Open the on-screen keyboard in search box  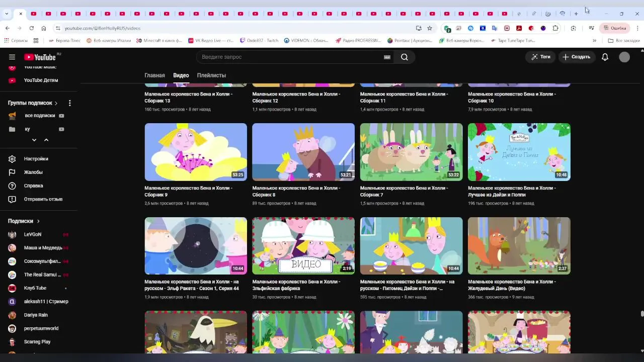pyautogui.click(x=387, y=57)
